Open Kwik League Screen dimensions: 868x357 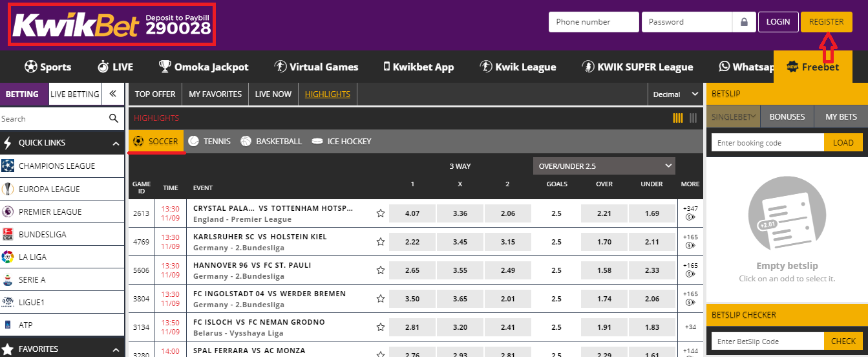point(518,67)
